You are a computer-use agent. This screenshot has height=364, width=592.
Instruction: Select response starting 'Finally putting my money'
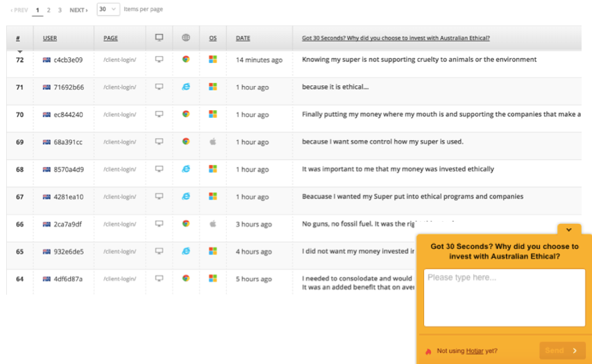(x=441, y=114)
